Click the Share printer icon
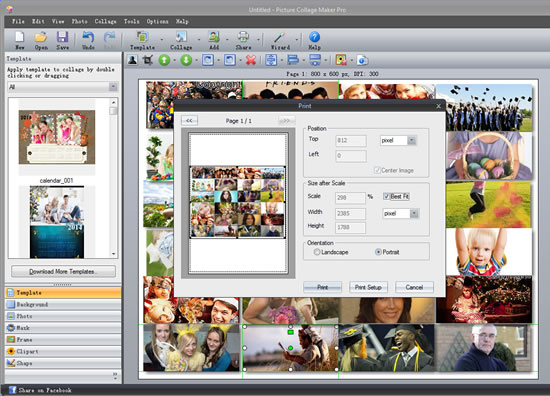550x396 pixels. click(243, 37)
